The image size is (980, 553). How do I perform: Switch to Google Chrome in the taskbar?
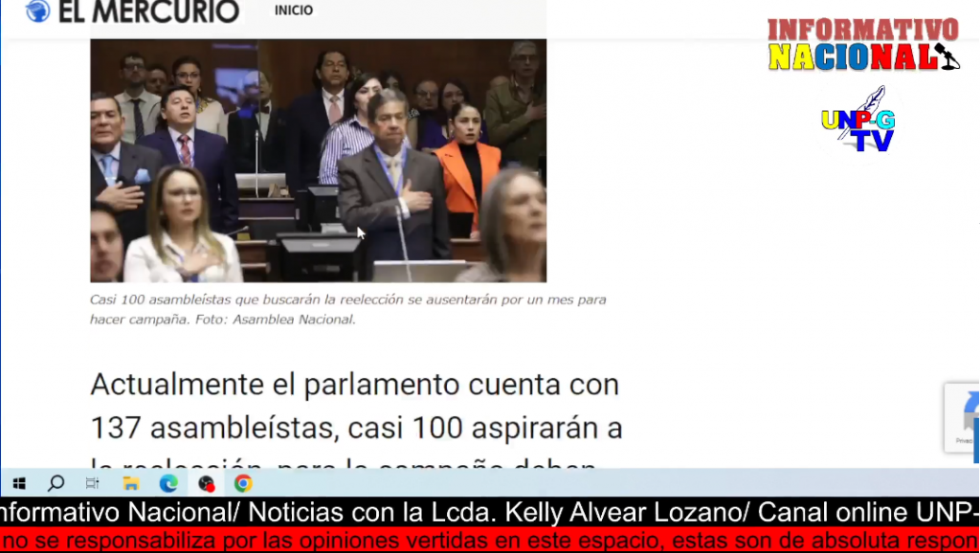click(x=243, y=484)
